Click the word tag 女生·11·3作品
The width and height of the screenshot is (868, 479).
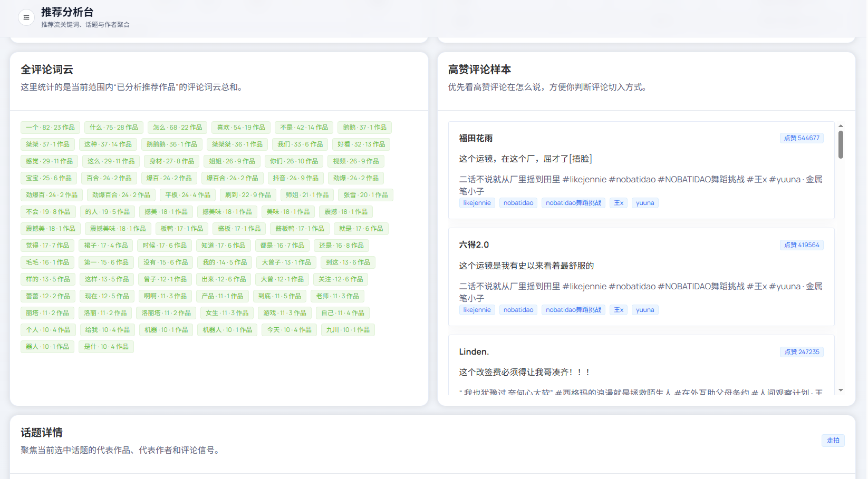click(227, 313)
